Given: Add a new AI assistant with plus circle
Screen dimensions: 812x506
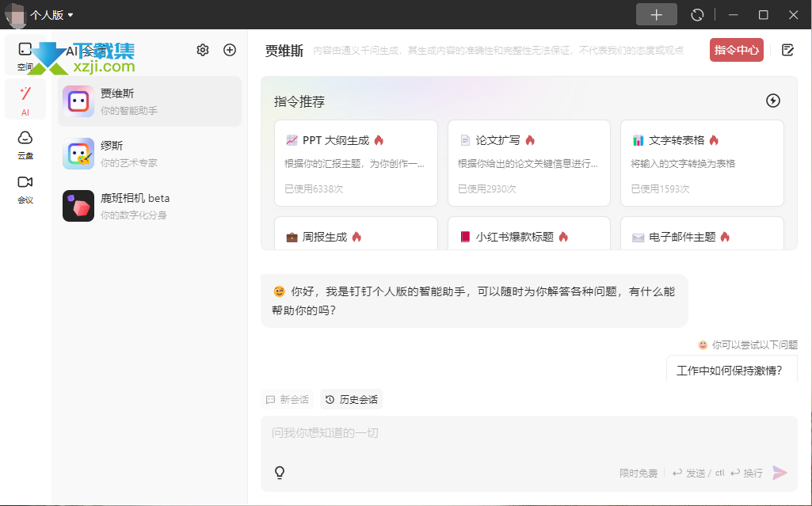Looking at the screenshot, I should pyautogui.click(x=230, y=50).
